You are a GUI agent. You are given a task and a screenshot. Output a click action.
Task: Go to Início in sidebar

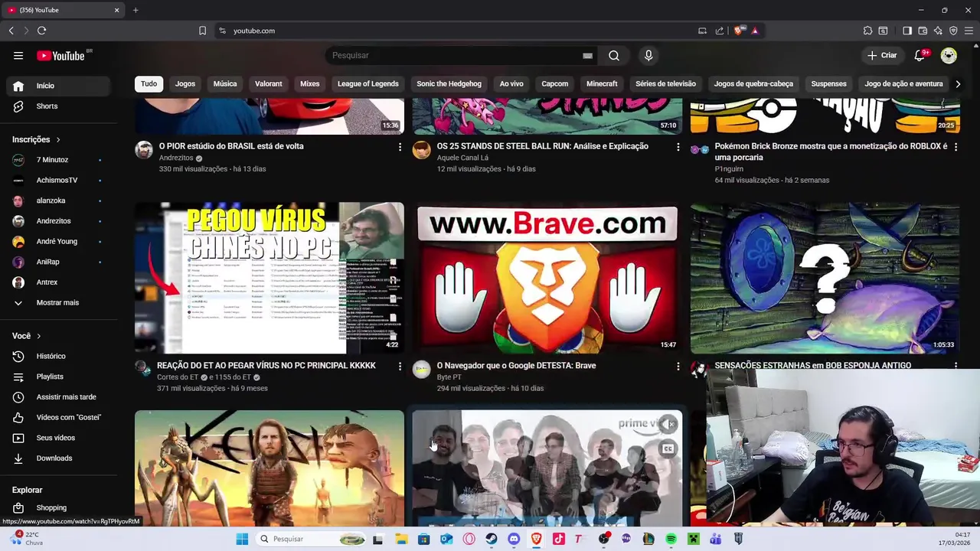point(60,86)
